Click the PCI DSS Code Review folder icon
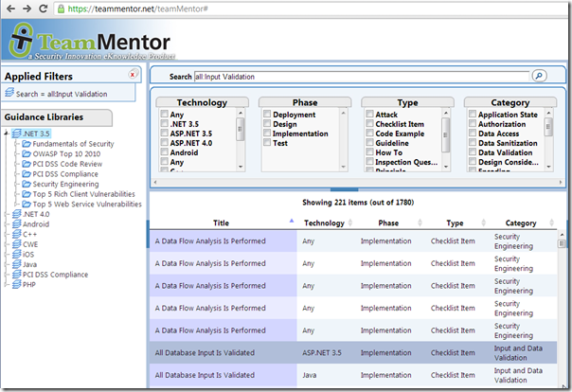The width and height of the screenshot is (572, 392). 27,164
